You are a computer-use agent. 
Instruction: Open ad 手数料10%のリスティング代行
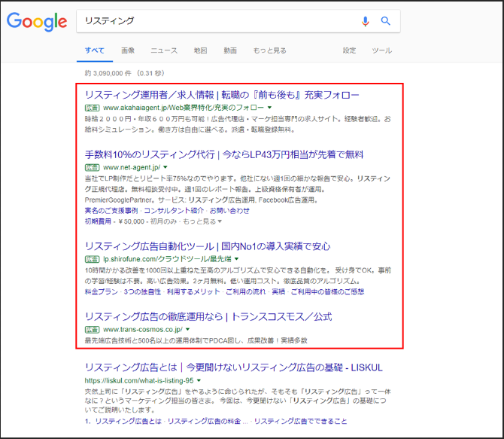tap(224, 155)
